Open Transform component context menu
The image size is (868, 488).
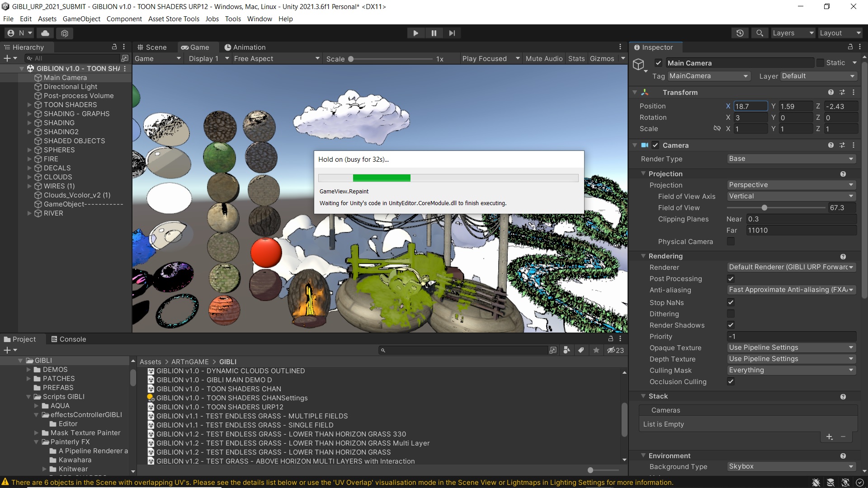click(854, 92)
